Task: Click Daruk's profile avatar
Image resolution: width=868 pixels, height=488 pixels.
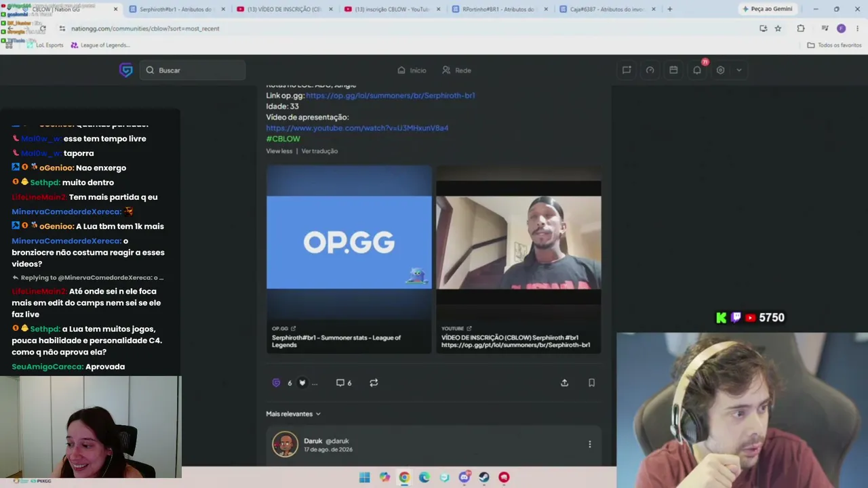Action: [x=285, y=445]
